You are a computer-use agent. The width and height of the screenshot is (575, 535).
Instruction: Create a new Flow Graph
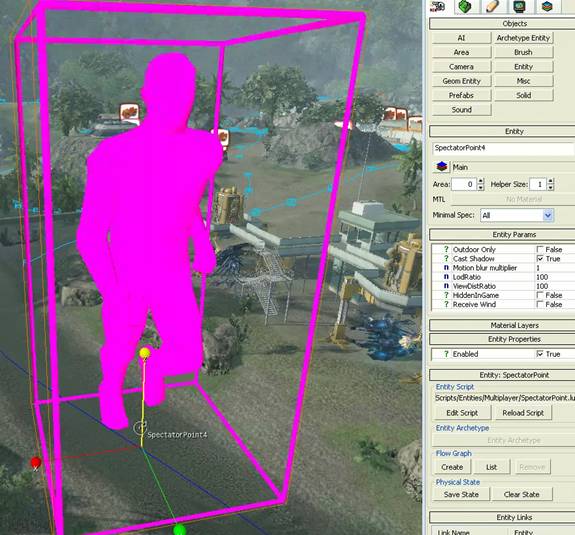452,467
